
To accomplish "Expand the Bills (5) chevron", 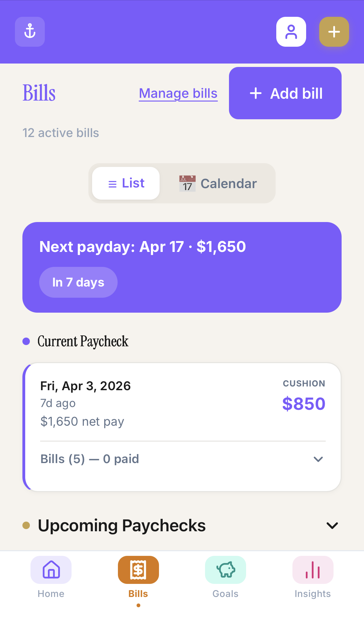I will pyautogui.click(x=318, y=459).
